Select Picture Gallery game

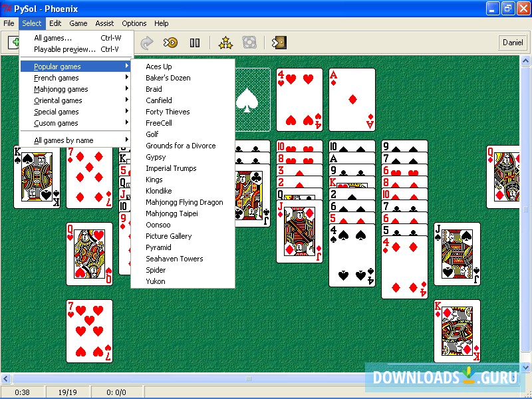pyautogui.click(x=183, y=236)
